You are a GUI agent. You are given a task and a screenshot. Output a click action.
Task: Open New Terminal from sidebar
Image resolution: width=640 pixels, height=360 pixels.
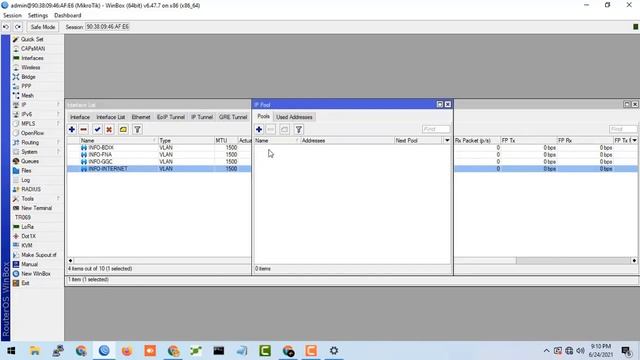tap(36, 208)
